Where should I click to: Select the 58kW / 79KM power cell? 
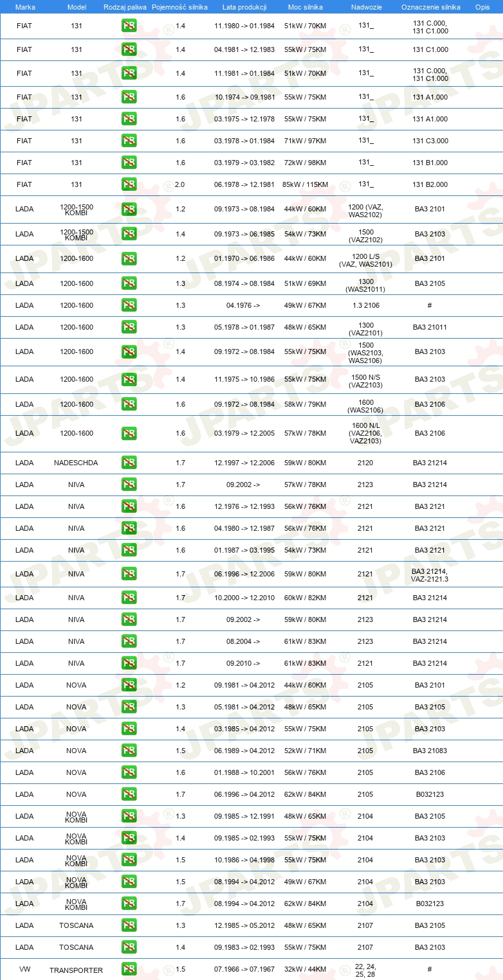305,404
